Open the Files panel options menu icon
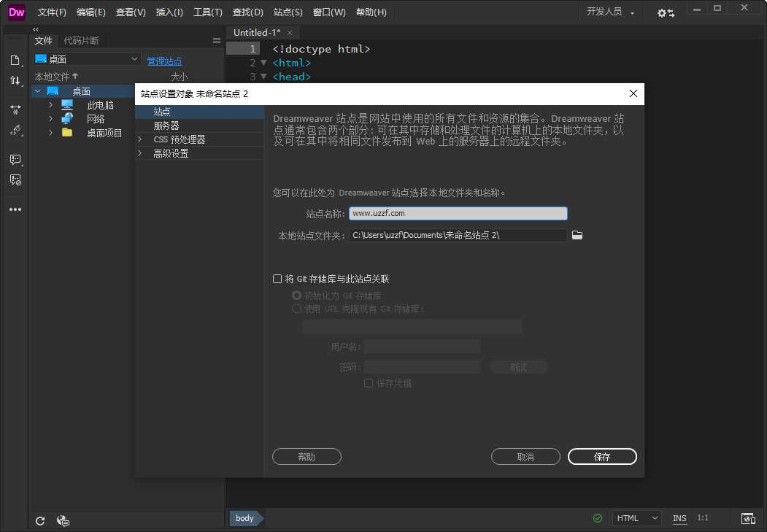The image size is (767, 532). point(217,41)
